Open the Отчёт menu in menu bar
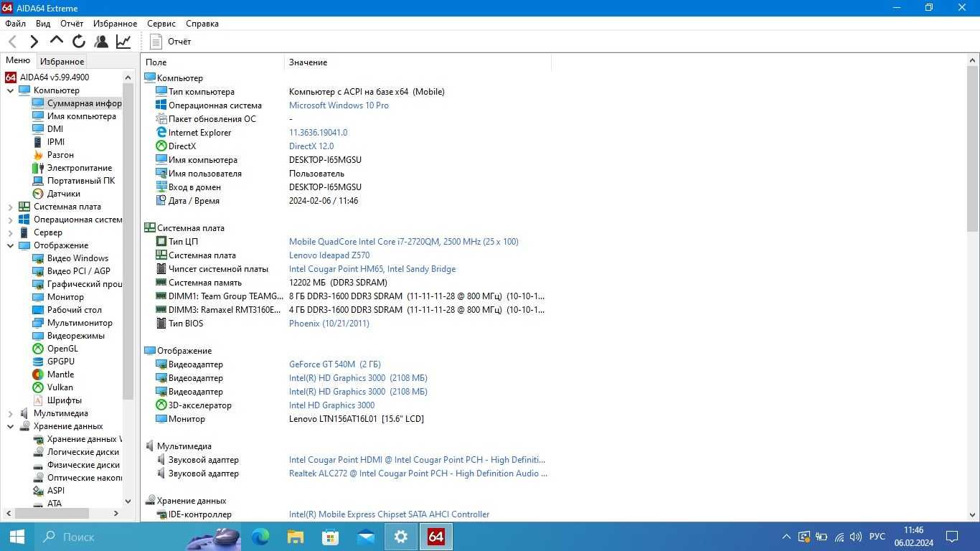 pos(72,24)
